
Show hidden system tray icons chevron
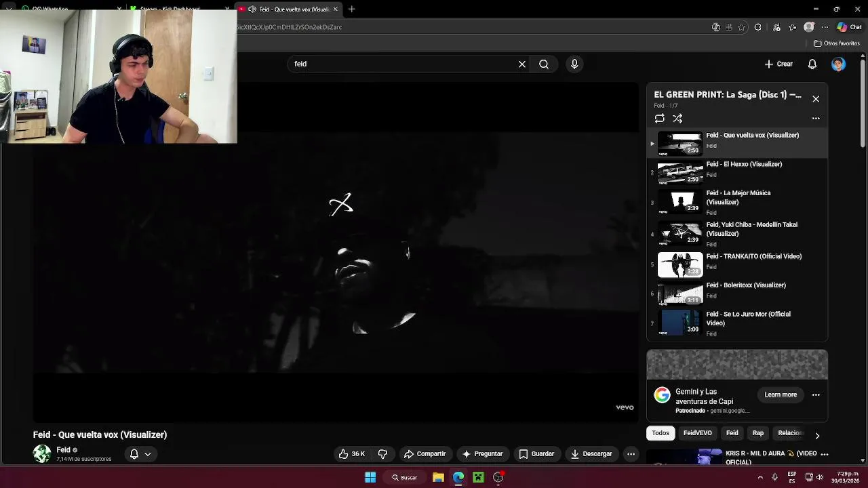pyautogui.click(x=760, y=477)
